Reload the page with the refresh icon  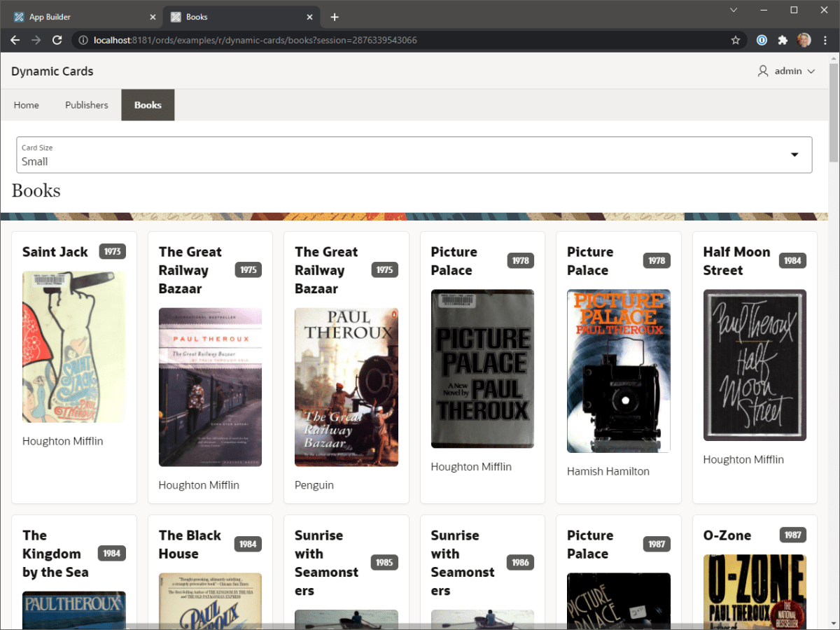(x=57, y=41)
